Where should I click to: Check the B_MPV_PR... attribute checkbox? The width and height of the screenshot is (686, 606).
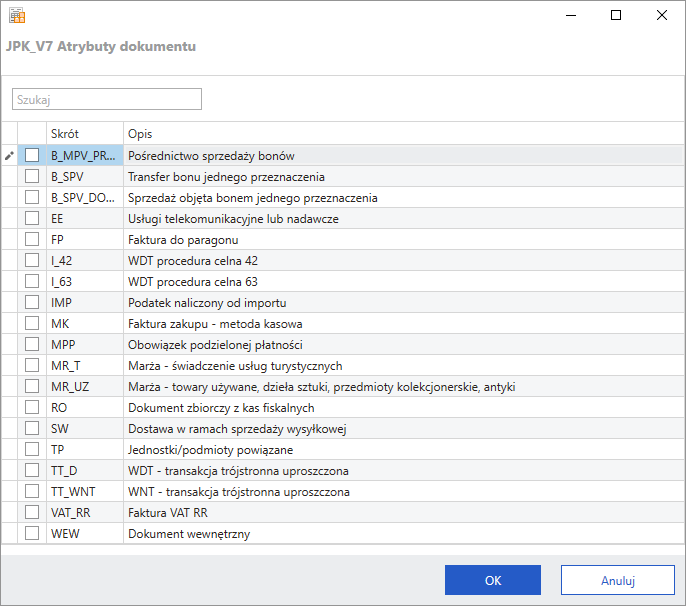point(33,156)
